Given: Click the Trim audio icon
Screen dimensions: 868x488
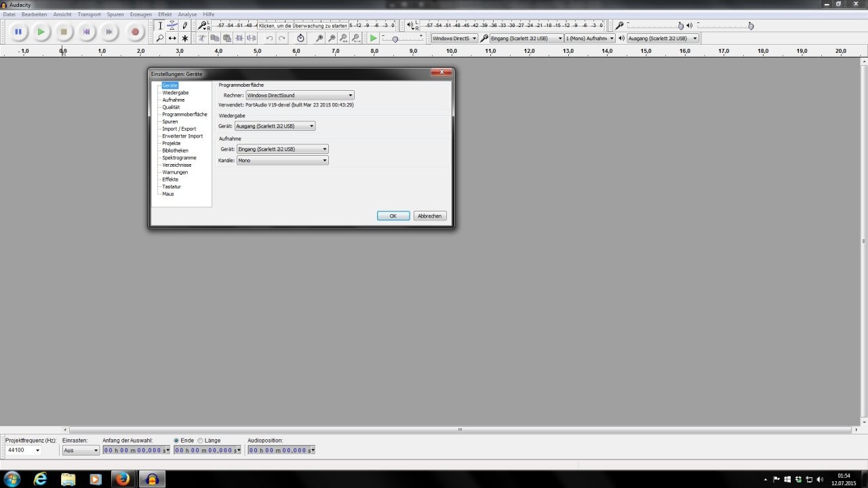Looking at the screenshot, I should [x=239, y=39].
